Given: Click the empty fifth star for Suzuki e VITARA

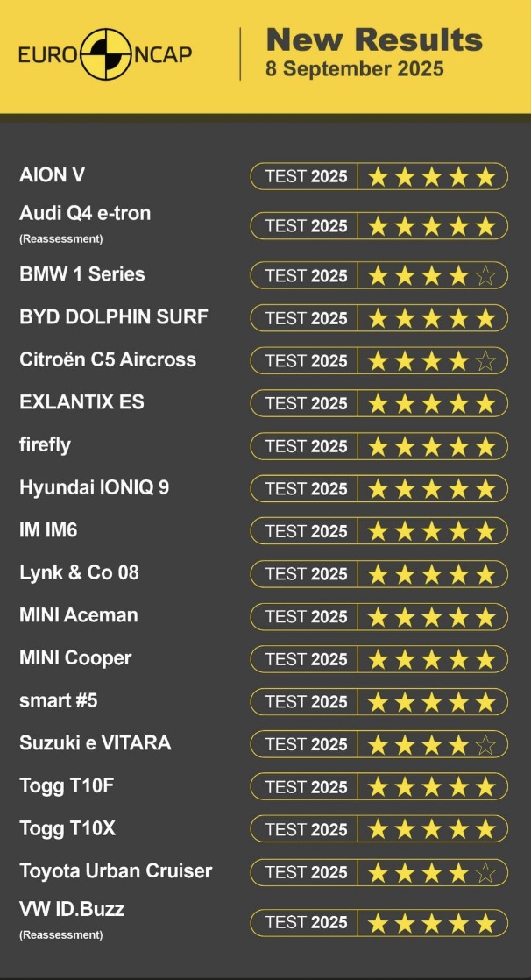Looking at the screenshot, I should [485, 744].
